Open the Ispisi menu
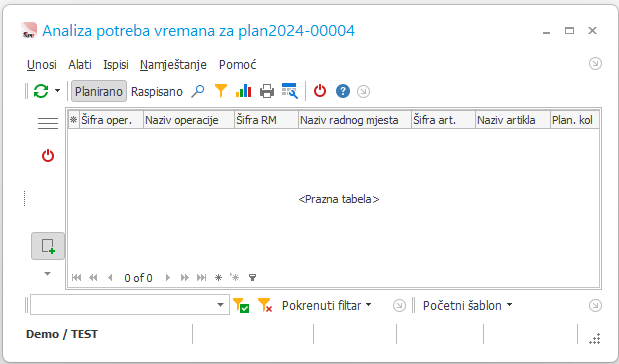 [x=116, y=64]
